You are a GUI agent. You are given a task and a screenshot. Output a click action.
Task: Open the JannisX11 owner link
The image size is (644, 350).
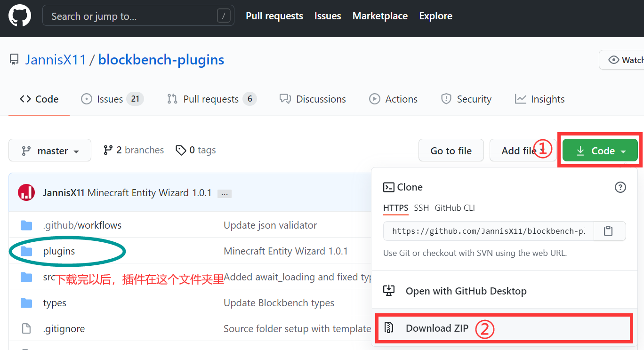click(56, 60)
